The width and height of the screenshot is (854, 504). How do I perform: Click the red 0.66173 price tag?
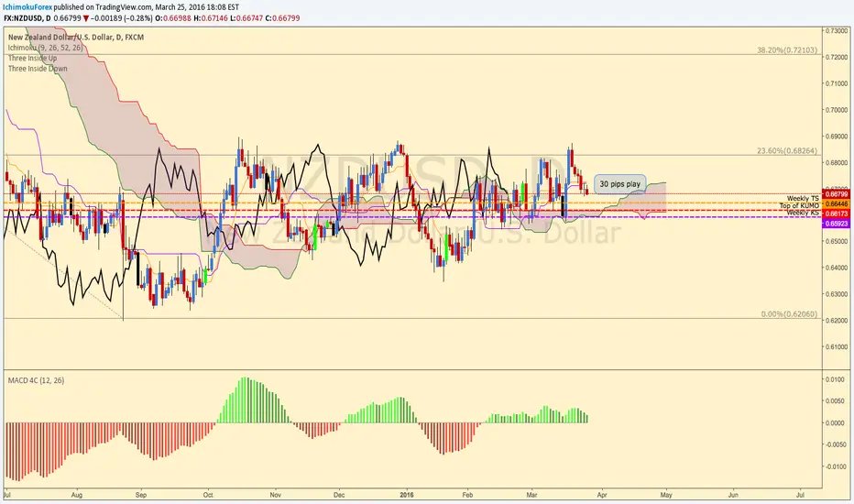click(836, 214)
